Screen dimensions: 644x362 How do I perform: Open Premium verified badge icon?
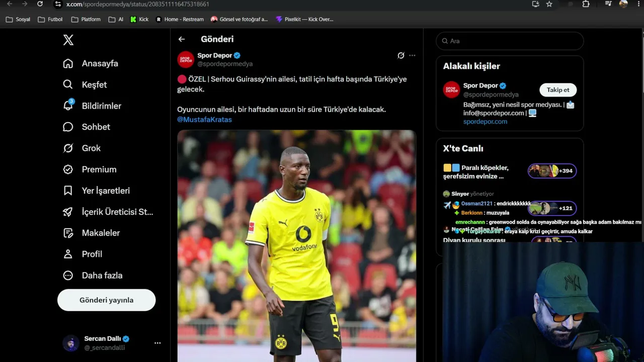pyautogui.click(x=68, y=169)
